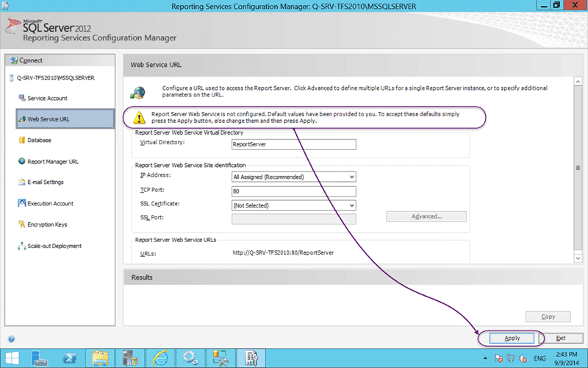Viewport: 588px width, 368px height.
Task: Click the Encryption Keys key icon
Action: (x=22, y=224)
